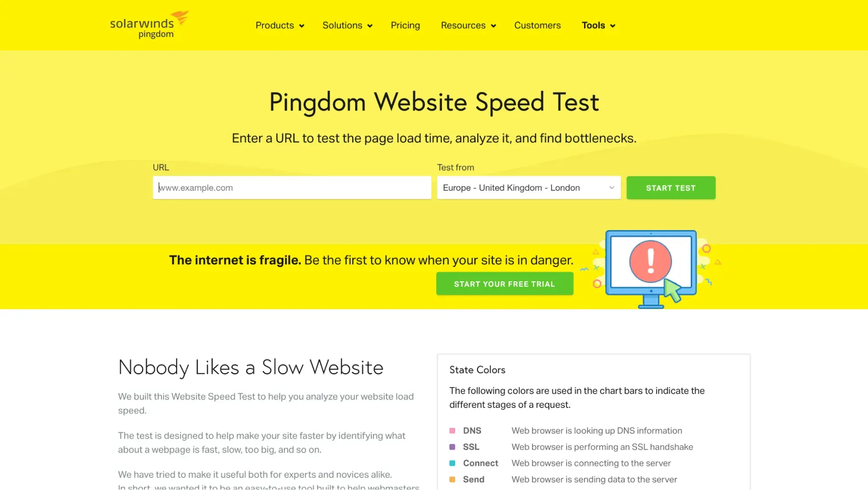Click the SSL purple color indicator icon
The width and height of the screenshot is (868, 490).
coord(452,447)
